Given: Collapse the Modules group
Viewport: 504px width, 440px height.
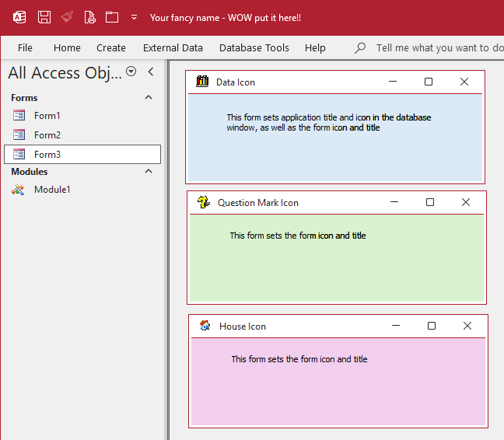Looking at the screenshot, I should pos(149,171).
